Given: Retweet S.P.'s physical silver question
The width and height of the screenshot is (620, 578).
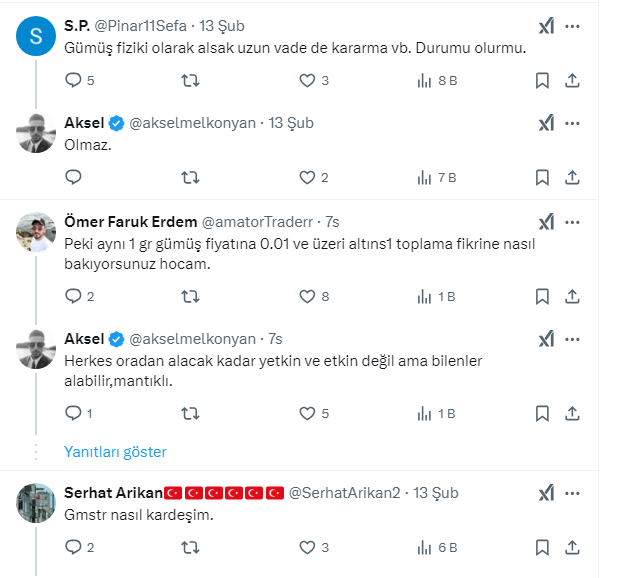Looking at the screenshot, I should 189,80.
